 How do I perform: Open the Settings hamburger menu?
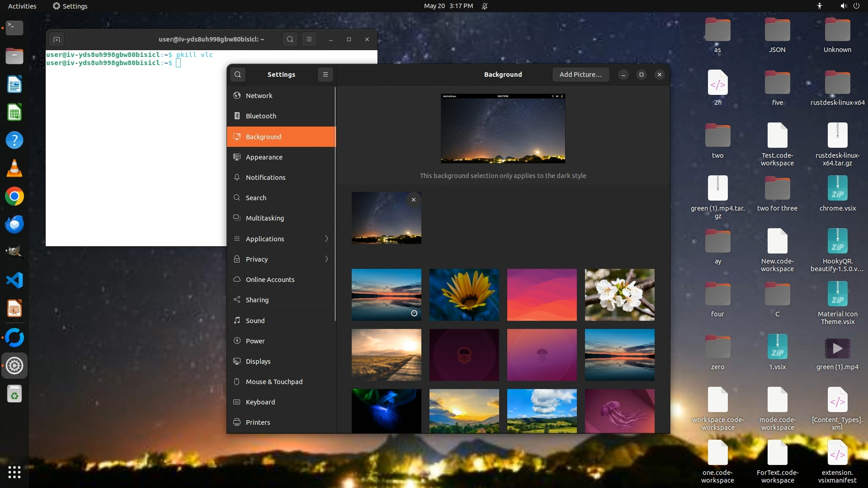pyautogui.click(x=325, y=75)
